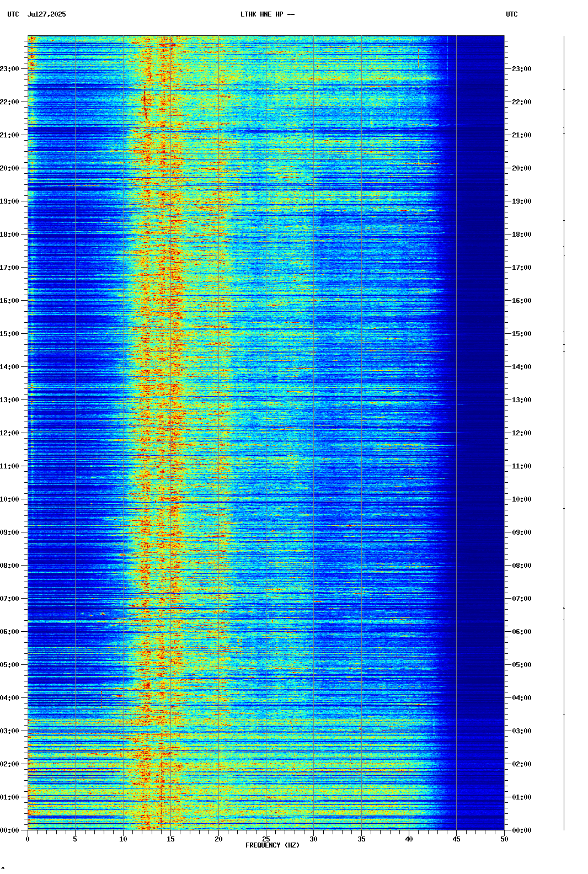Viewport: 588px width, 874px height.
Task: Select the 50 Hz frequency tick label
Action: point(504,839)
